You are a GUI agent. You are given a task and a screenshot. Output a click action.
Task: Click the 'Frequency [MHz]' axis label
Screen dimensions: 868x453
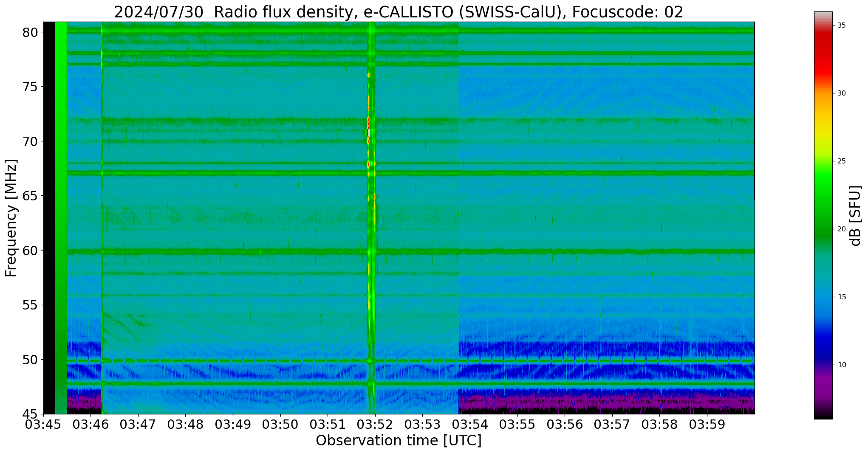coord(11,218)
